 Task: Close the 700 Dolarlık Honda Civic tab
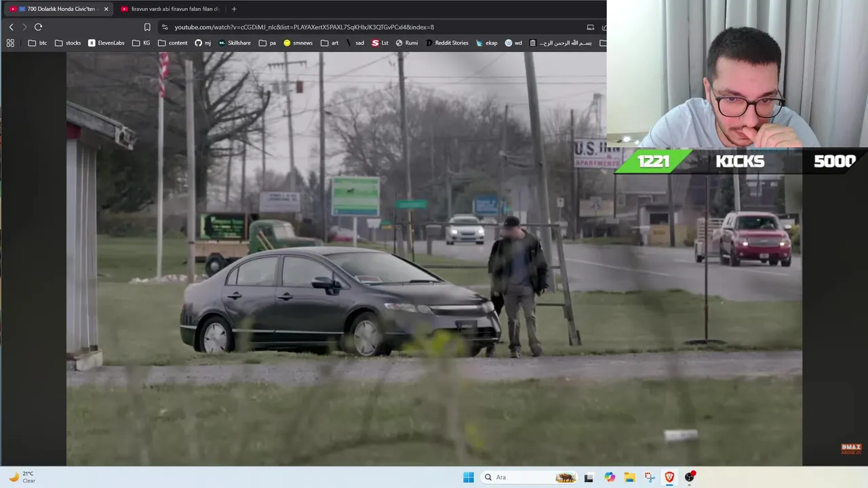[106, 9]
